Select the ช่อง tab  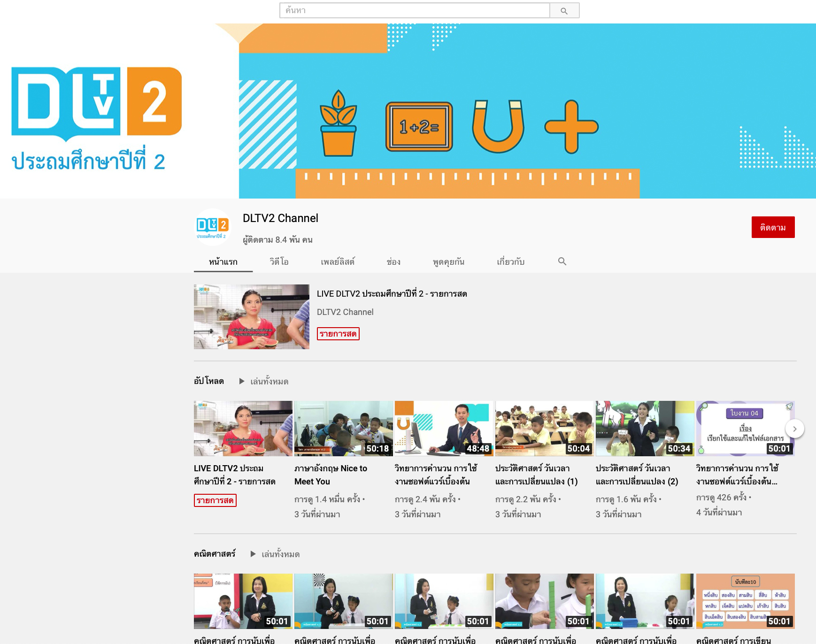[x=393, y=262]
